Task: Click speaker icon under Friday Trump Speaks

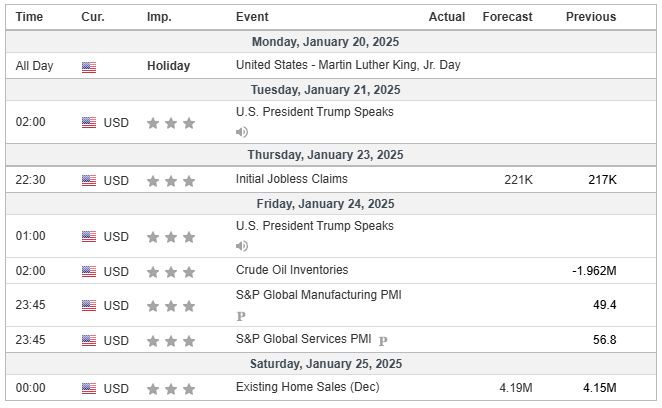Action: (242, 245)
